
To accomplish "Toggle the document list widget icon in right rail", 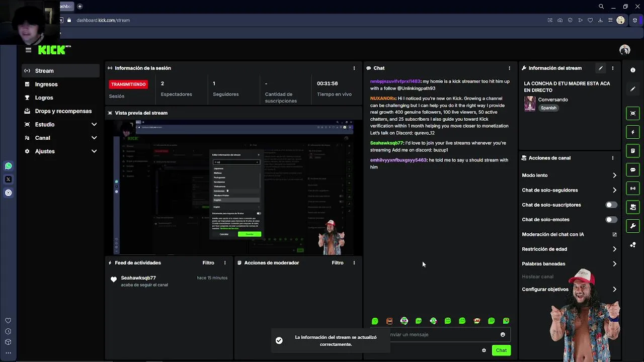I will point(633,151).
